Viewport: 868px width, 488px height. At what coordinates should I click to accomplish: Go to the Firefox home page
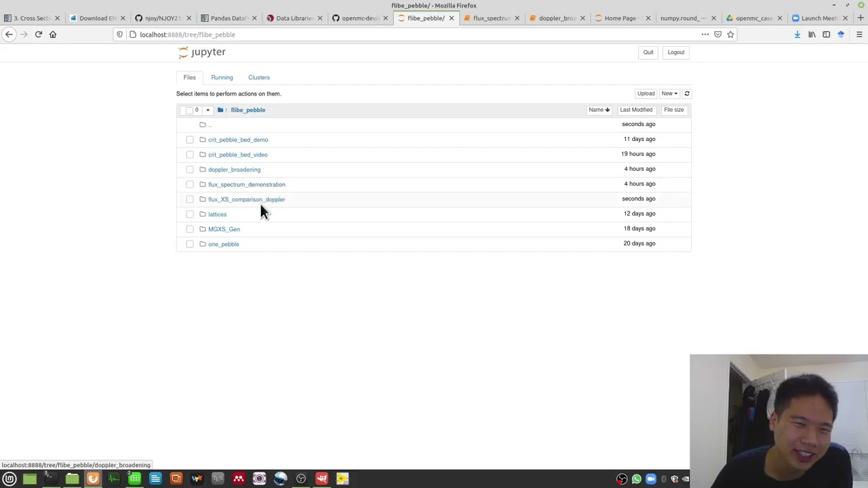53,35
